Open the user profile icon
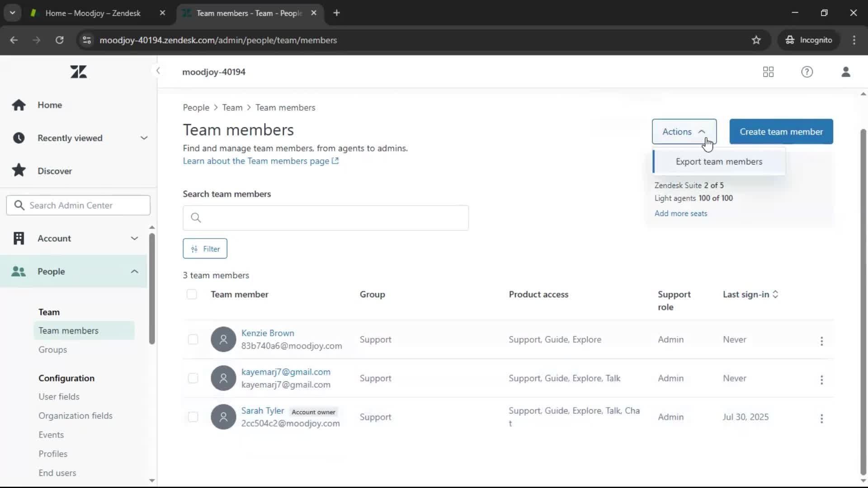Viewport: 868px width, 488px height. (846, 72)
